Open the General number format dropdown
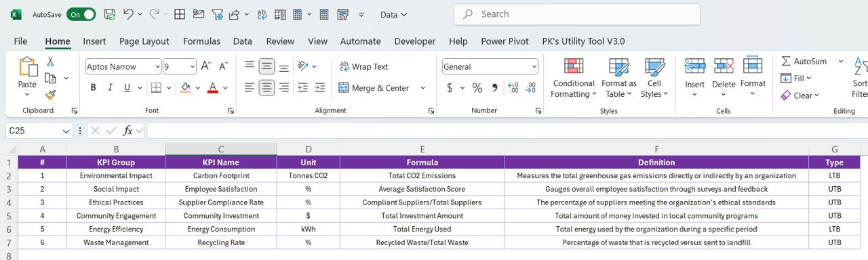The height and width of the screenshot is (260, 868). (534, 66)
